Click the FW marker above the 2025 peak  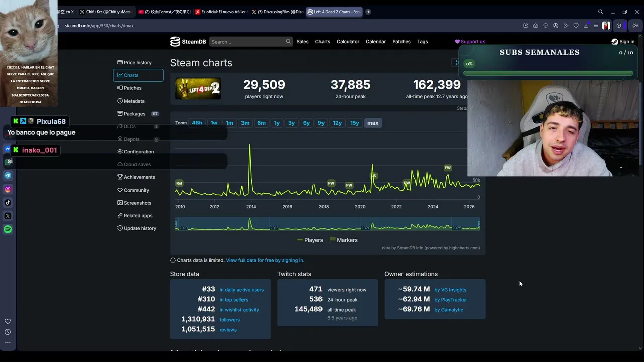448,168
